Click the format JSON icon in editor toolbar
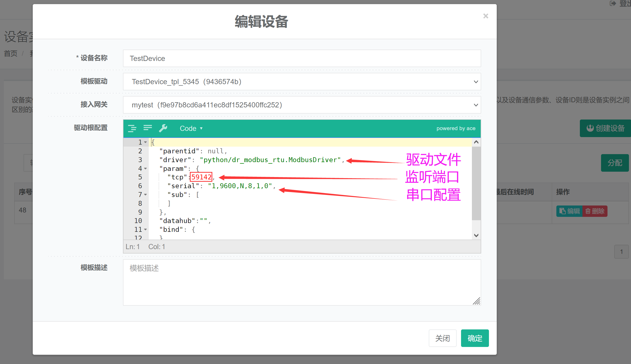 pos(132,128)
